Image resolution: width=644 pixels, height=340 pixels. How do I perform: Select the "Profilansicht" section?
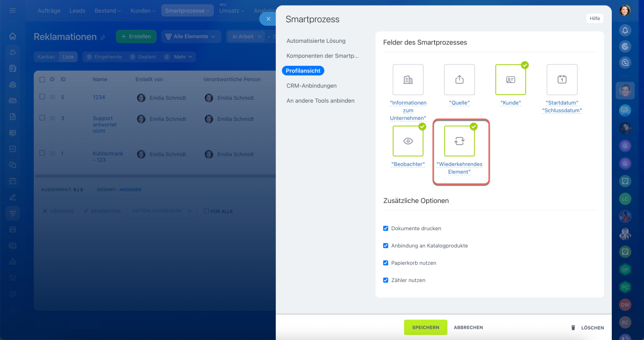[303, 71]
